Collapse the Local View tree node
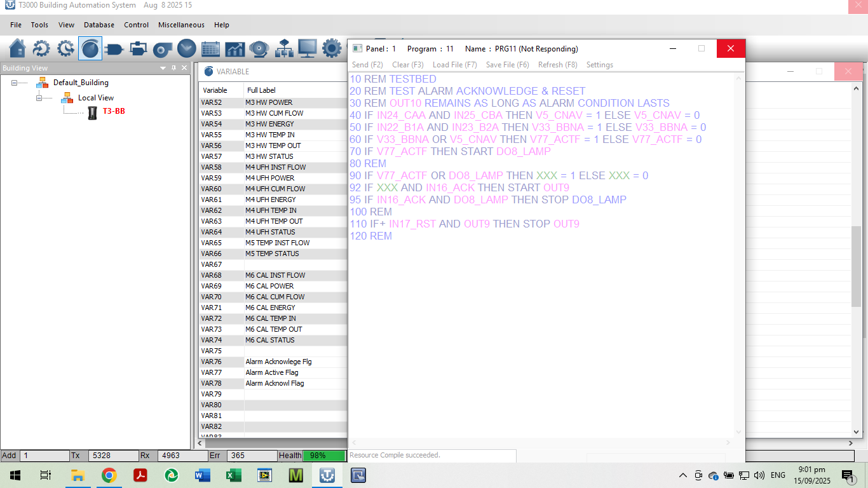868x488 pixels. click(x=39, y=98)
